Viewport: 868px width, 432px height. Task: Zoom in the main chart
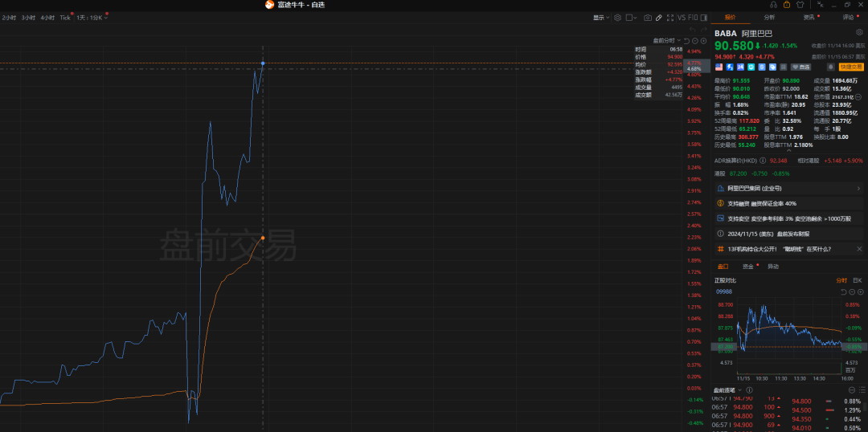click(703, 41)
